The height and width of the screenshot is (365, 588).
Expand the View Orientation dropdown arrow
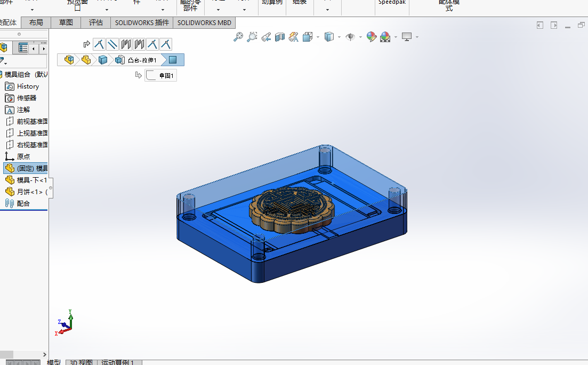(318, 37)
